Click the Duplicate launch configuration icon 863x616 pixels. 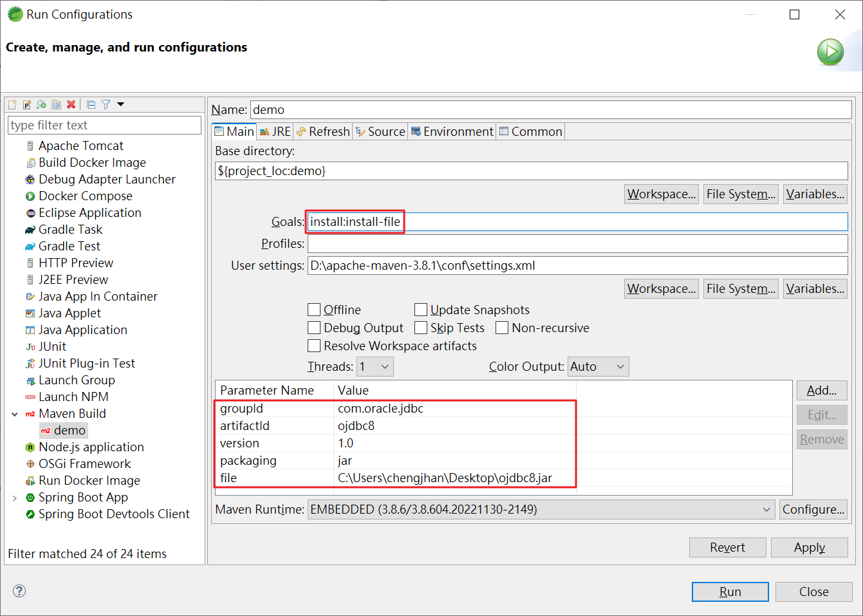pos(57,104)
